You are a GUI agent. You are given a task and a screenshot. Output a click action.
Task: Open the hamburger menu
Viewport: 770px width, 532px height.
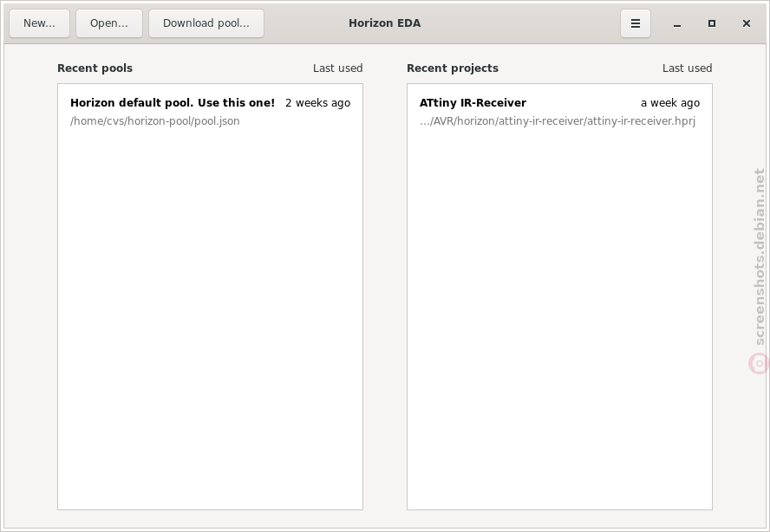click(635, 23)
